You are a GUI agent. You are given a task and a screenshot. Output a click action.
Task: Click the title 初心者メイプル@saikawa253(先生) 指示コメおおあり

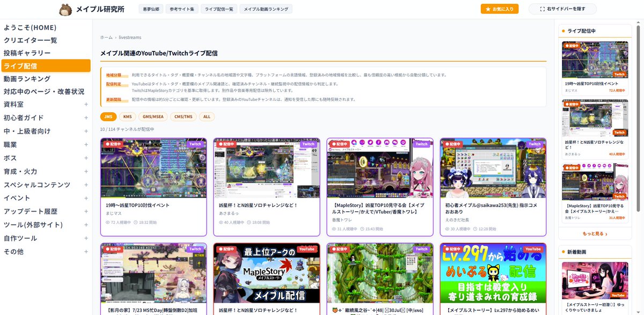(x=491, y=208)
